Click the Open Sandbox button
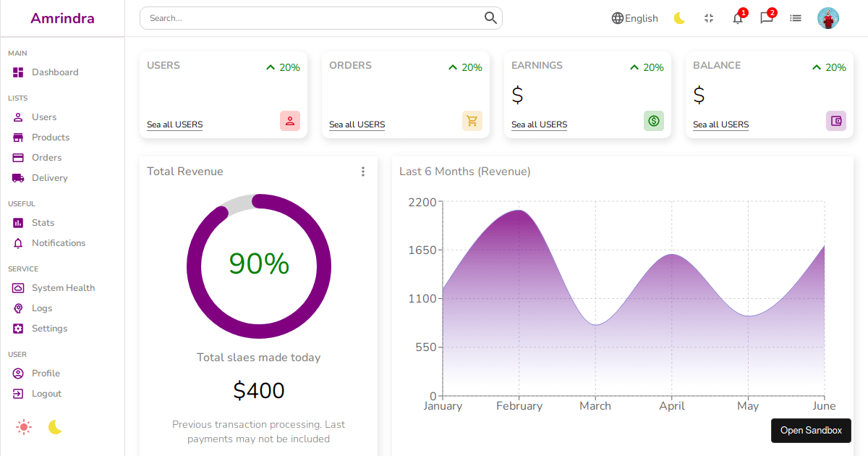The image size is (868, 456). pos(811,431)
